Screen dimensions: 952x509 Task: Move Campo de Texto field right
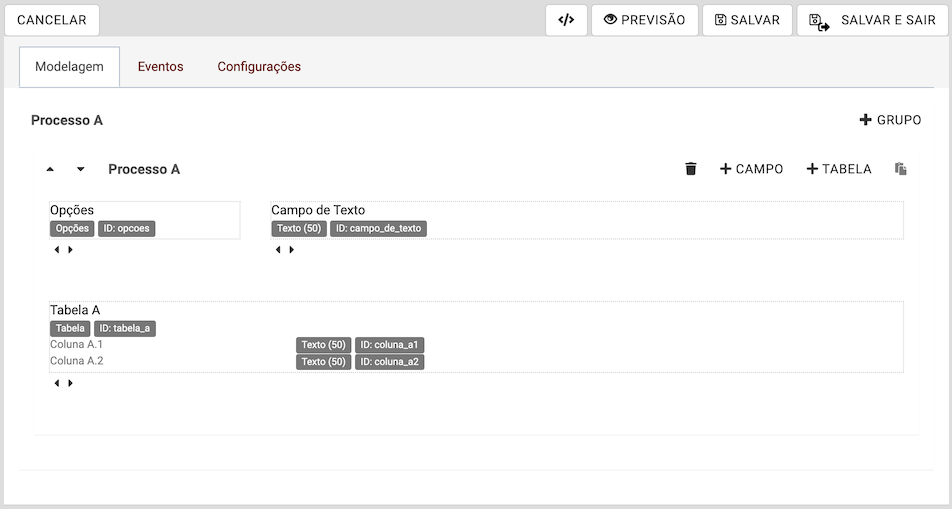tap(291, 250)
